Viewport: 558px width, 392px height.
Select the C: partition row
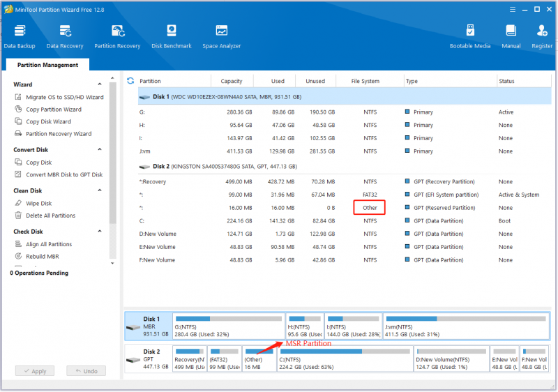click(345, 221)
